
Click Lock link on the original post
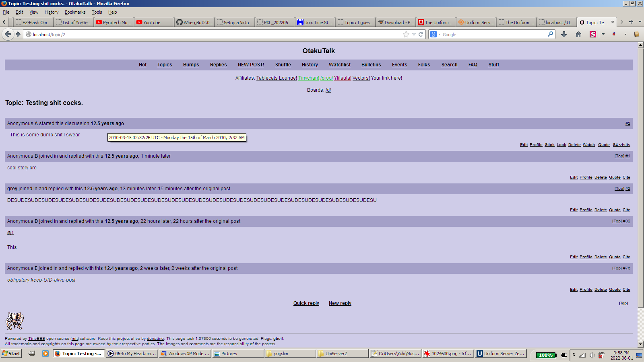click(x=561, y=145)
